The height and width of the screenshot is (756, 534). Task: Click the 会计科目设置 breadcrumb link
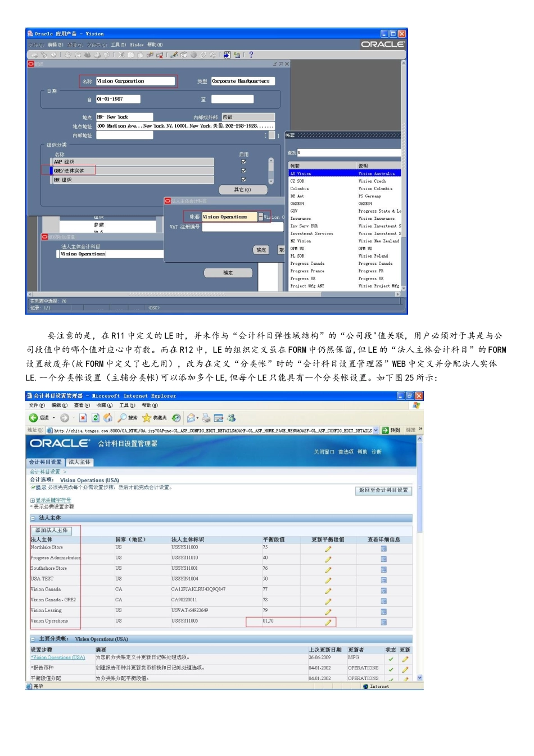pyautogui.click(x=45, y=472)
